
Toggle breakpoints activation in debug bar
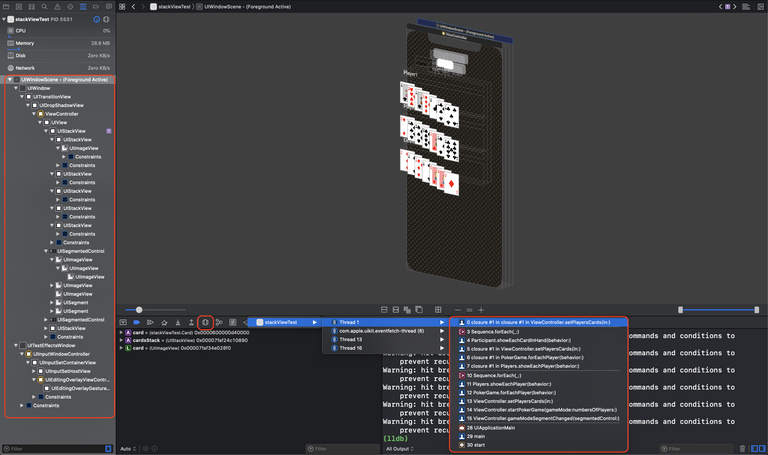pos(137,322)
